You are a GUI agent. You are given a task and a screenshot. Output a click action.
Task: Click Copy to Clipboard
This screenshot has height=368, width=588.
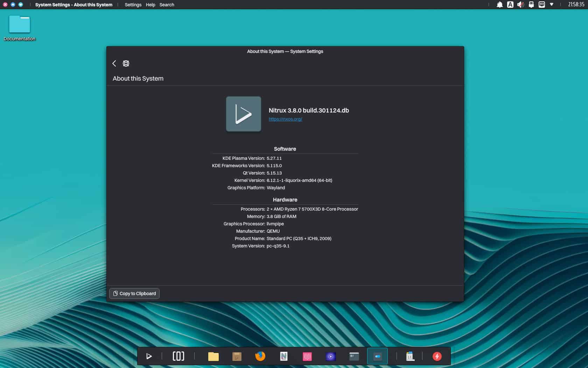point(134,293)
